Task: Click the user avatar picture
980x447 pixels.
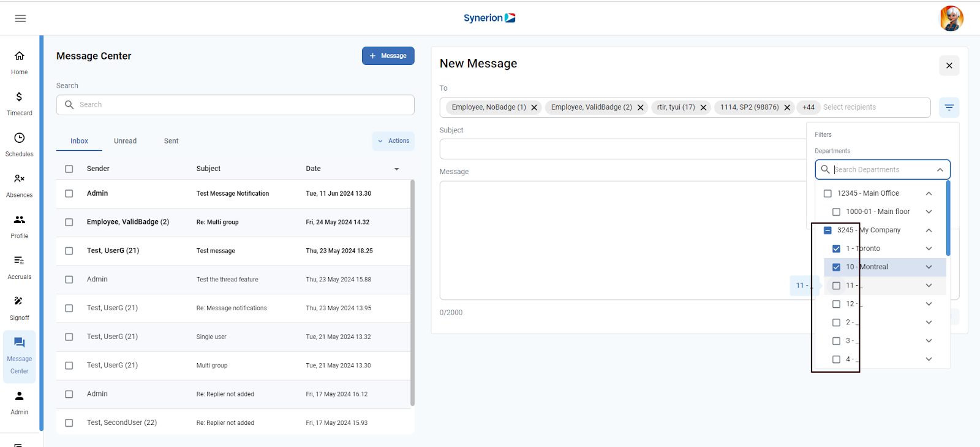Action: (x=951, y=18)
